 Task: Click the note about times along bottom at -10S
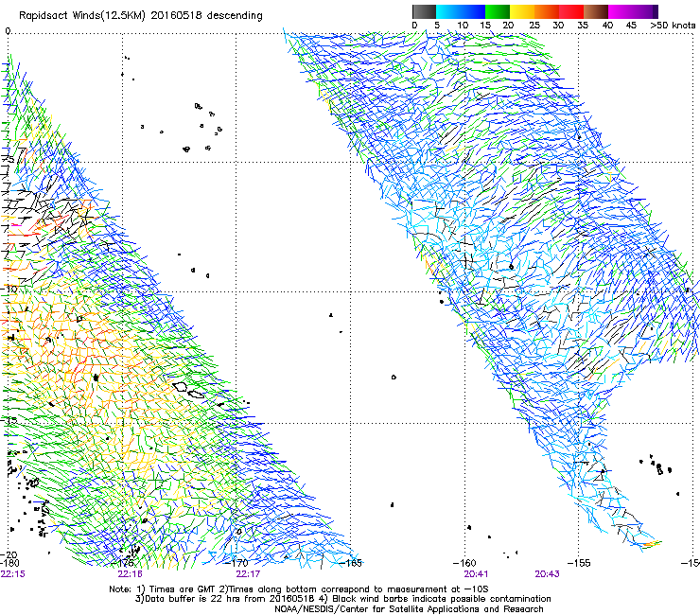[353, 589]
